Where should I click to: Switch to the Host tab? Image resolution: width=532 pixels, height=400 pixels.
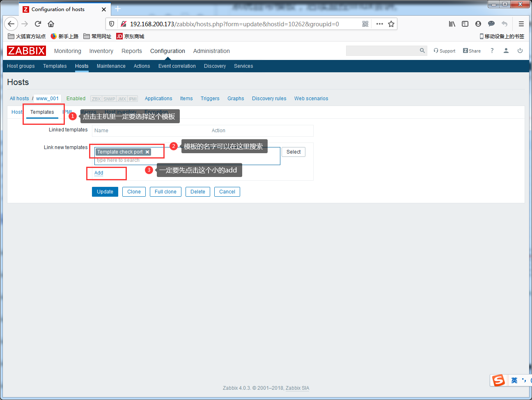tap(17, 112)
